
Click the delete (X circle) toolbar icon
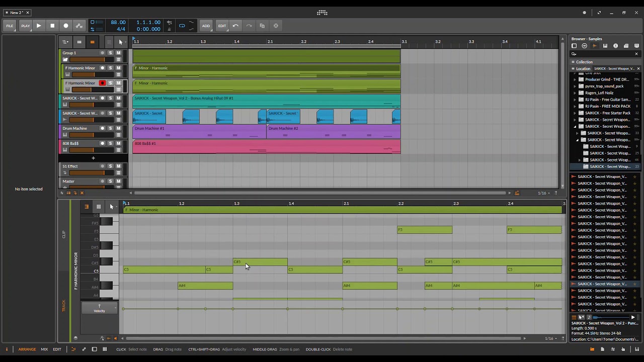coord(276,26)
